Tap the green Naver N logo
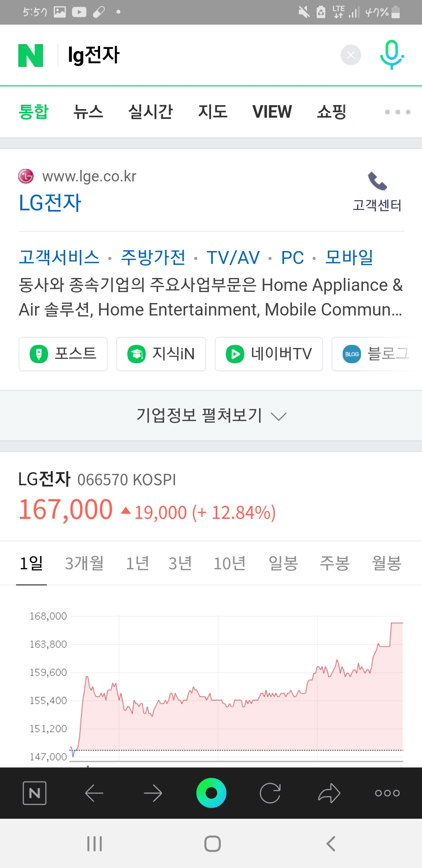Image resolution: width=422 pixels, height=868 pixels. click(x=31, y=56)
